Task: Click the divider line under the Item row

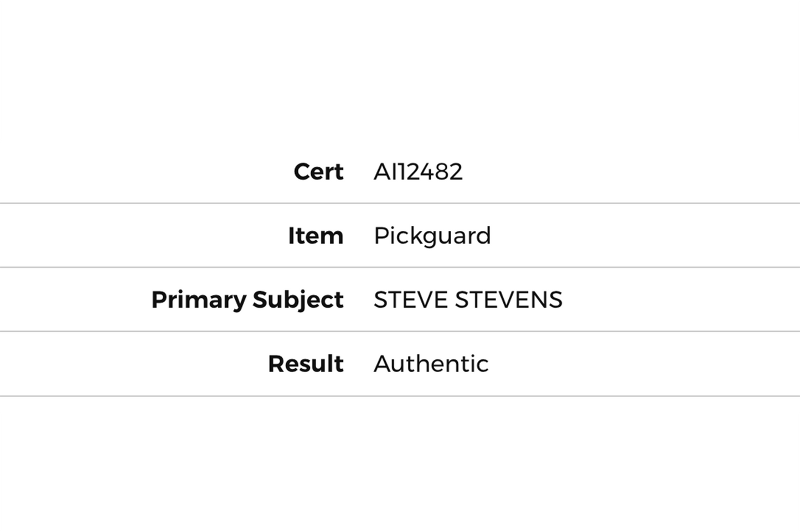Action: [x=400, y=267]
